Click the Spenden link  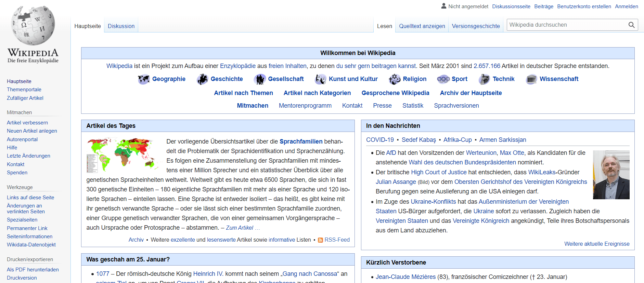[x=17, y=173]
